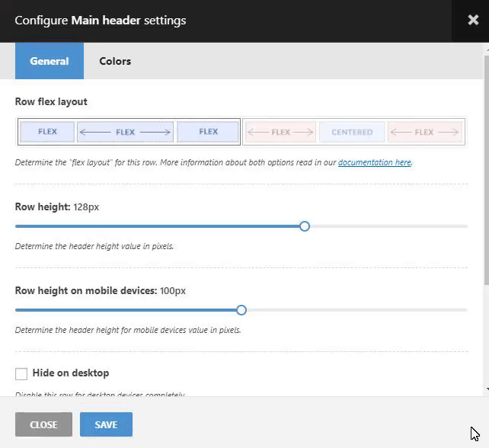Click the CENTERED block in the layout picker
Viewport: 489px width, 448px height.
(352, 132)
